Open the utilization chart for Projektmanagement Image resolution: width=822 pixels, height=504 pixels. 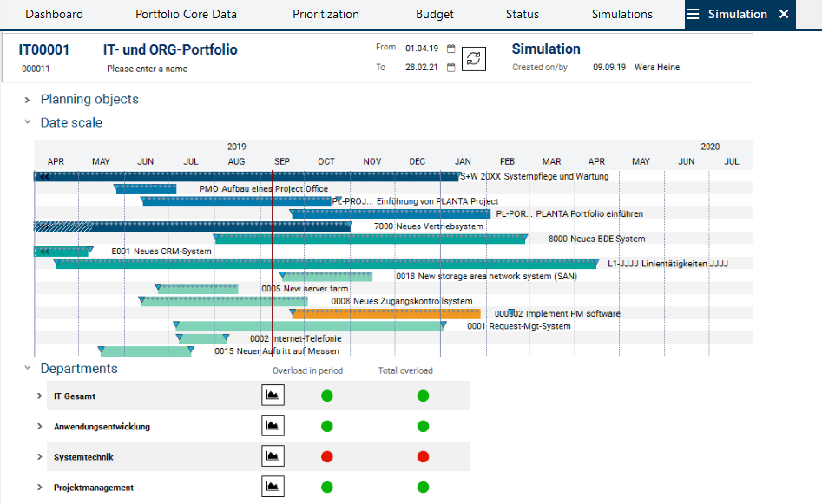pos(273,488)
